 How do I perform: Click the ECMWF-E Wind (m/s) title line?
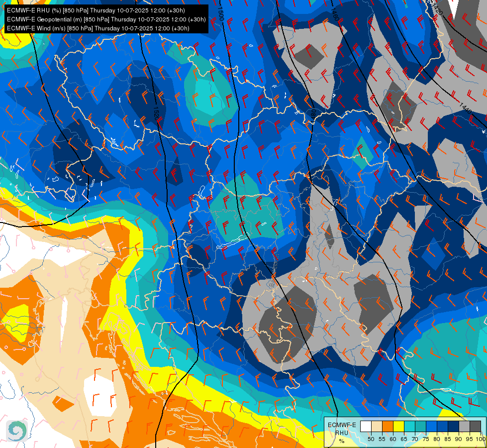[x=98, y=28]
